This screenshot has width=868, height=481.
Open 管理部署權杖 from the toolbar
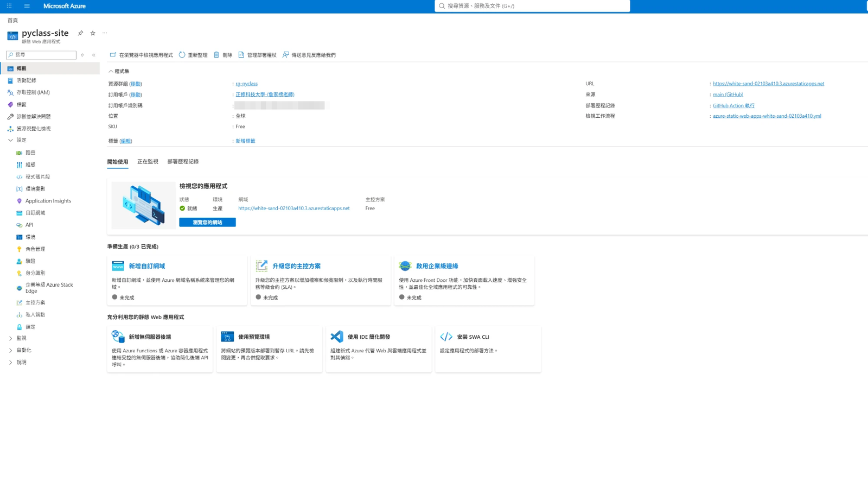tap(257, 55)
